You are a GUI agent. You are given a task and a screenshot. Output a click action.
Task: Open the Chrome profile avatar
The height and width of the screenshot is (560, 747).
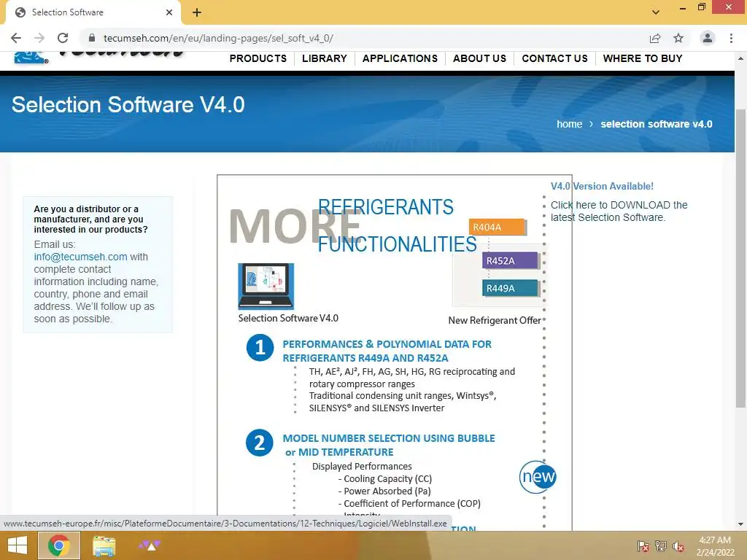click(x=708, y=38)
